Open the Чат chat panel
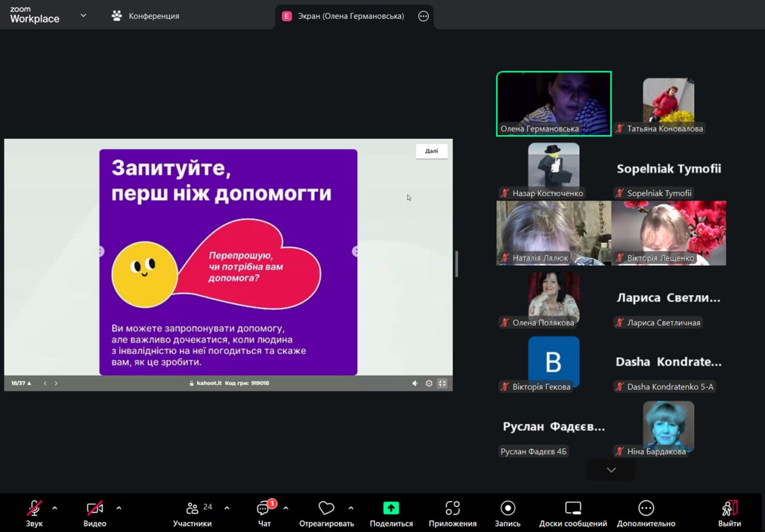This screenshot has width=765, height=532. 264,509
